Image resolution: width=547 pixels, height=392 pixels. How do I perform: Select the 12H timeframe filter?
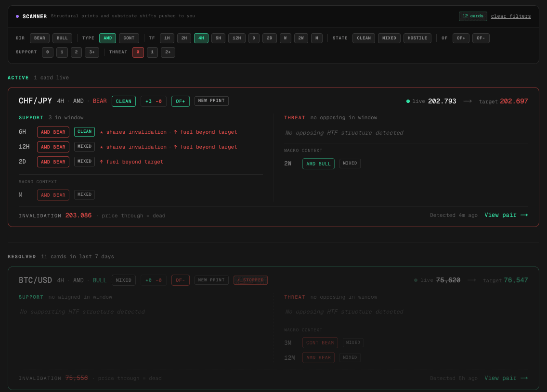pyautogui.click(x=236, y=38)
